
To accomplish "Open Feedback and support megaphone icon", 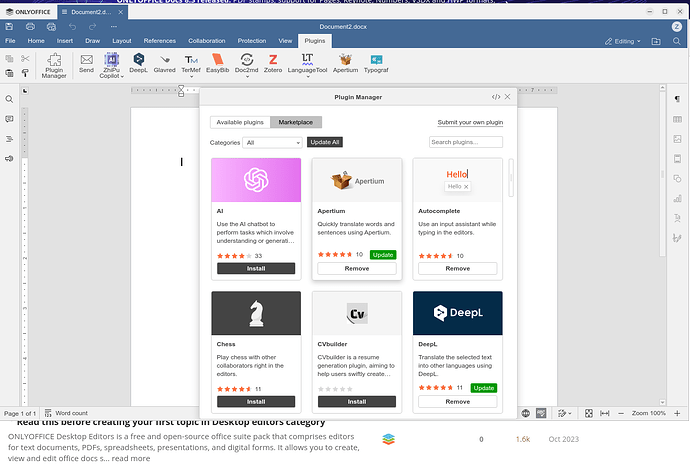I will coord(9,158).
